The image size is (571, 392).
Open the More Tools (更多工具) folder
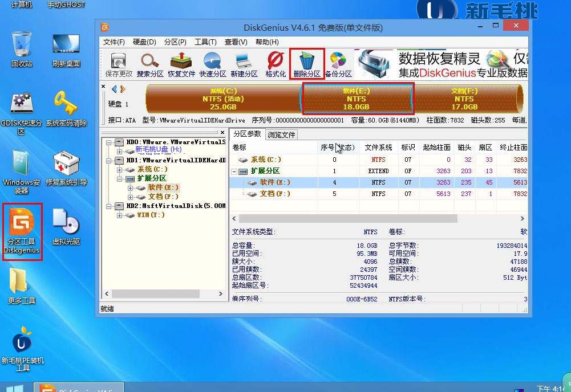coord(22,286)
